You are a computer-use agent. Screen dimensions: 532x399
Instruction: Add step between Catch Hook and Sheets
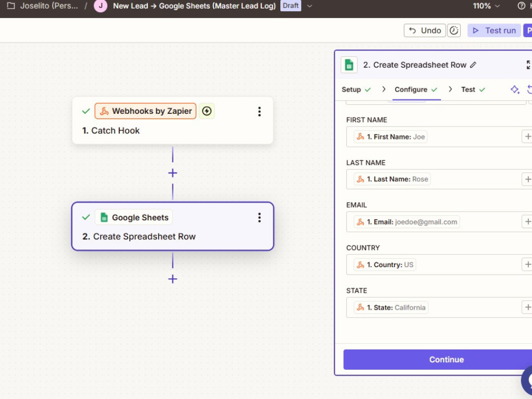coord(173,173)
